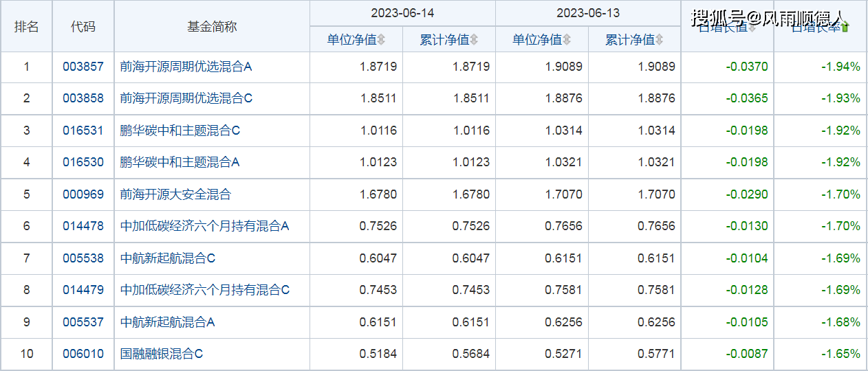Select growth rate -1.69% for fund 005538
Screen dimensions: 868x371
pyautogui.click(x=840, y=258)
